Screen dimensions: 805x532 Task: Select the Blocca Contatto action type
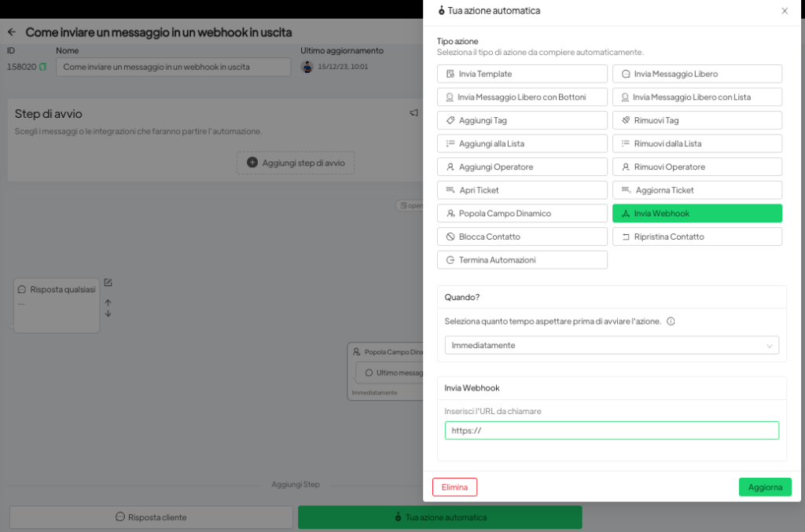[x=522, y=237]
